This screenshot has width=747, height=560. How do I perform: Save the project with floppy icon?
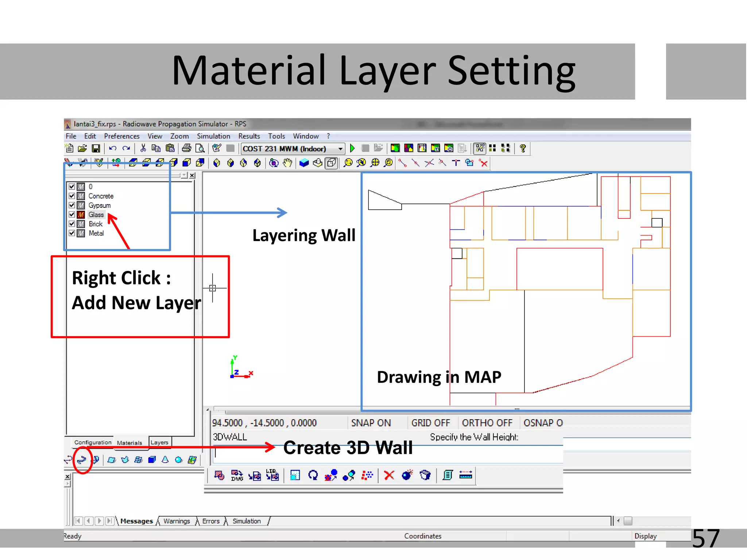pos(96,148)
